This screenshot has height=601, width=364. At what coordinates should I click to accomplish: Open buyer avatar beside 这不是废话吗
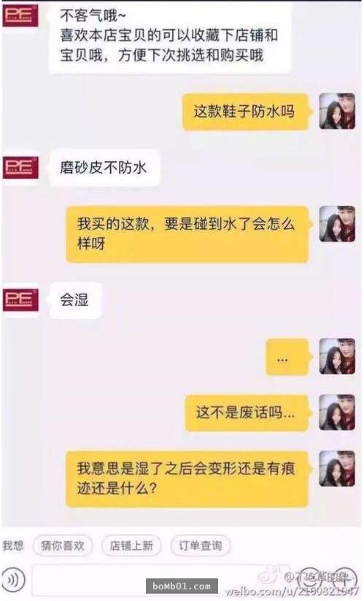337,412
